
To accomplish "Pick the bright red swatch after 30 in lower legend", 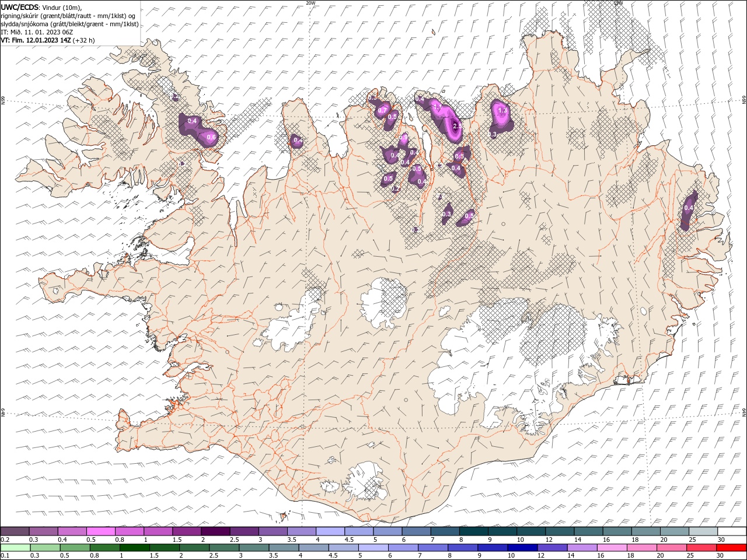I will pos(731,548).
